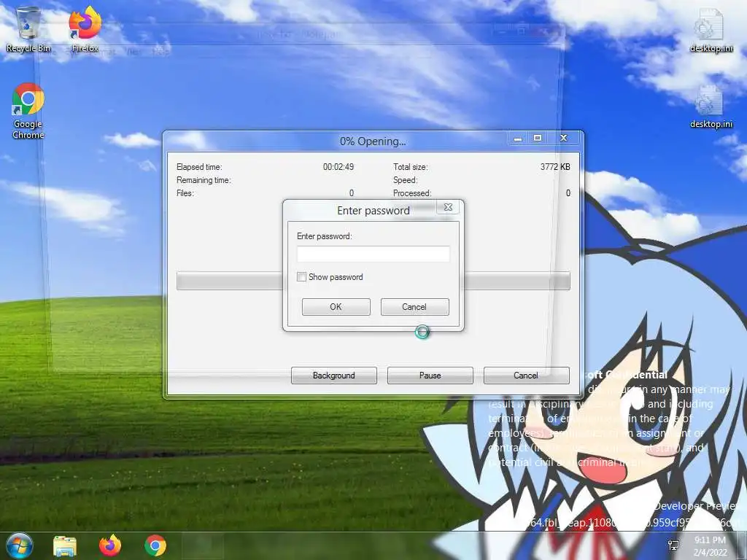Open Chrome from the taskbar

[x=155, y=545]
